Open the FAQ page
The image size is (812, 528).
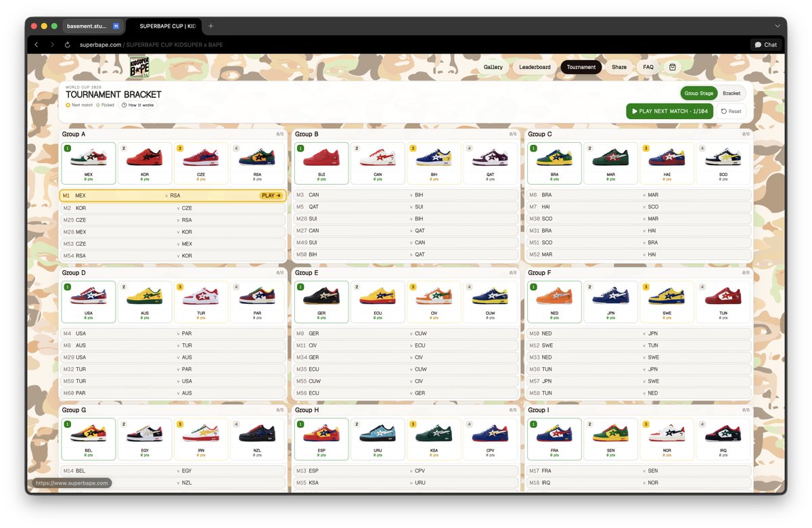(648, 67)
